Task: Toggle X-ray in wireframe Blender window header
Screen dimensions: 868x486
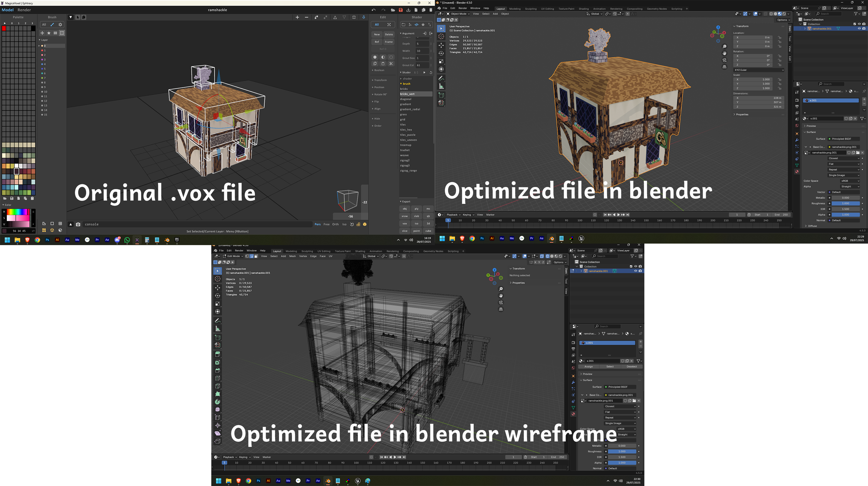Action: (x=542, y=256)
